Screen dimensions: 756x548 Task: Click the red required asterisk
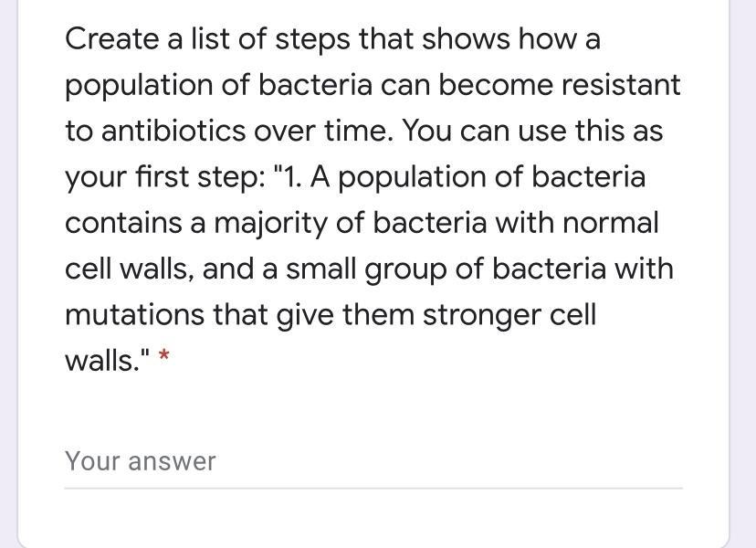[x=164, y=356]
